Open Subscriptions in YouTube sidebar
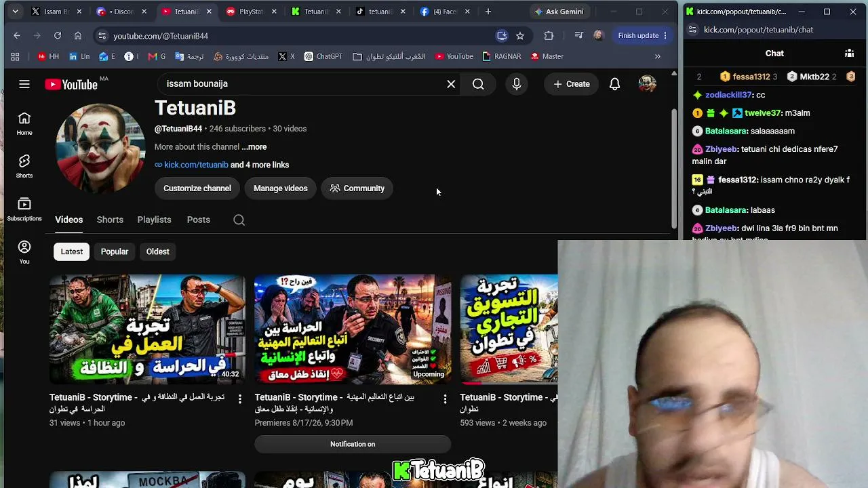Image resolution: width=868 pixels, height=488 pixels. click(24, 209)
